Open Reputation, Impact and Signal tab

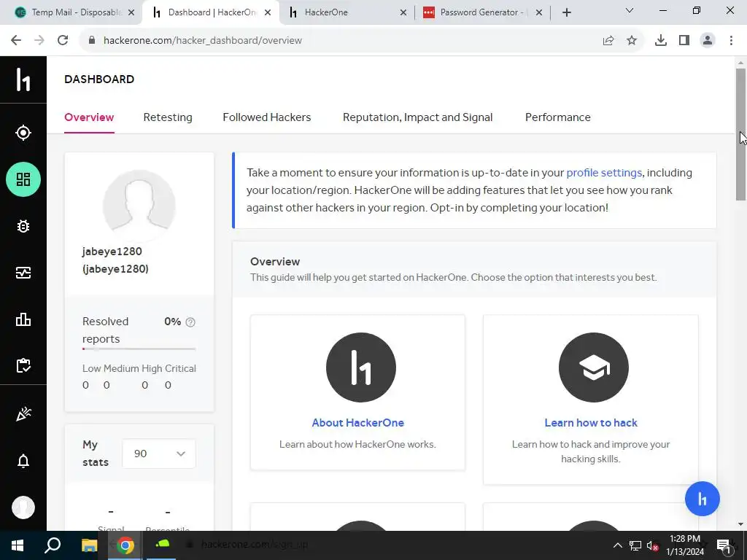coord(418,117)
